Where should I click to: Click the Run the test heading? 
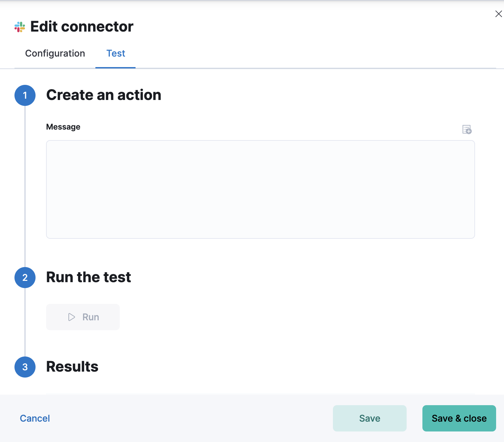pos(88,277)
